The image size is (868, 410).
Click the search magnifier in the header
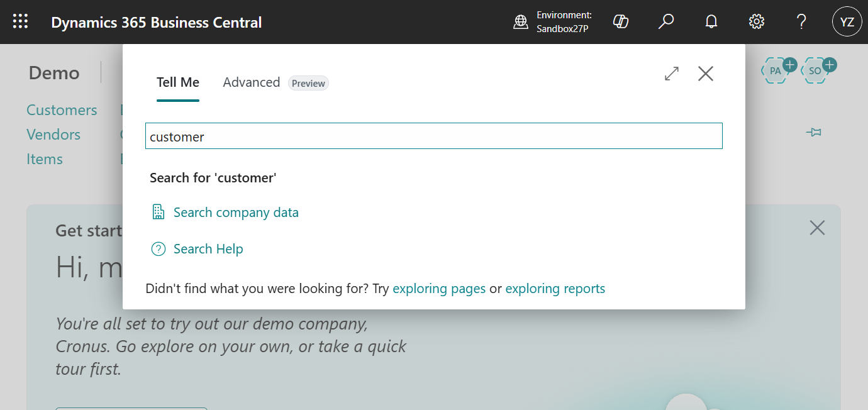pos(666,21)
